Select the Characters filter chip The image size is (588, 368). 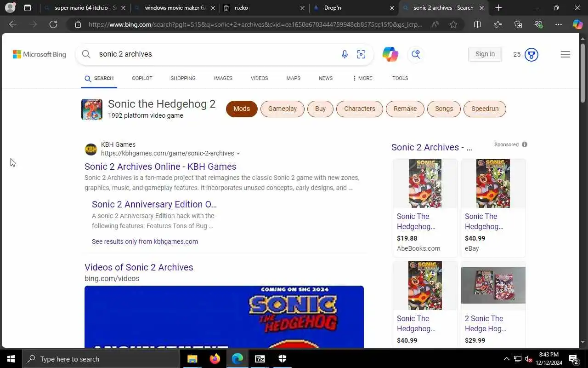tap(360, 109)
